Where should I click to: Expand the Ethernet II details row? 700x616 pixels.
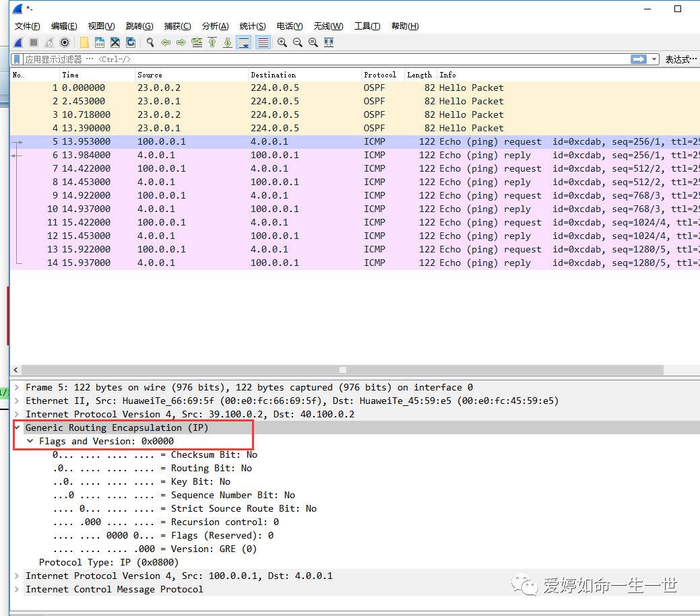[17, 401]
